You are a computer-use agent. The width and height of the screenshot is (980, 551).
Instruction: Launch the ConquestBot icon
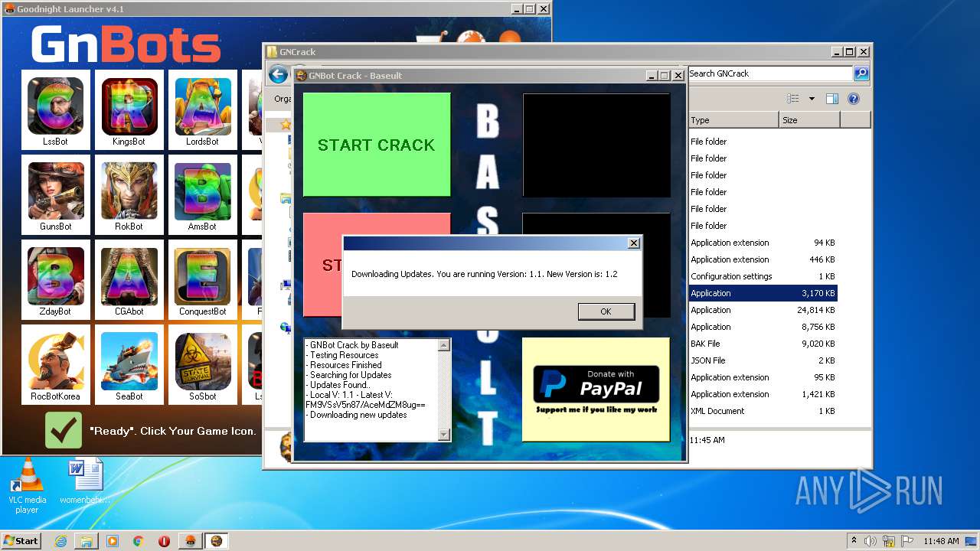pos(202,279)
